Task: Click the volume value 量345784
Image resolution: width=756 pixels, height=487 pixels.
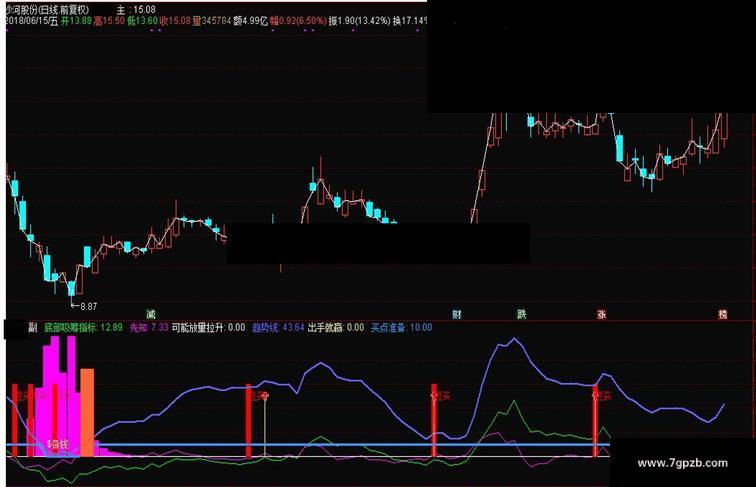Action: (x=212, y=21)
